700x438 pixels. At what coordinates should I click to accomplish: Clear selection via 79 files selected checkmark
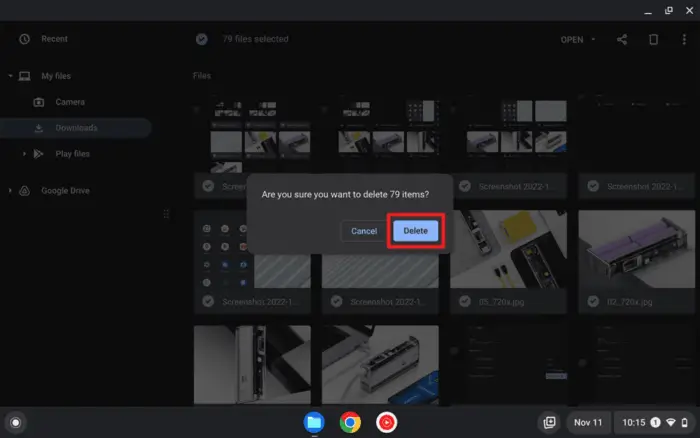[x=202, y=39]
